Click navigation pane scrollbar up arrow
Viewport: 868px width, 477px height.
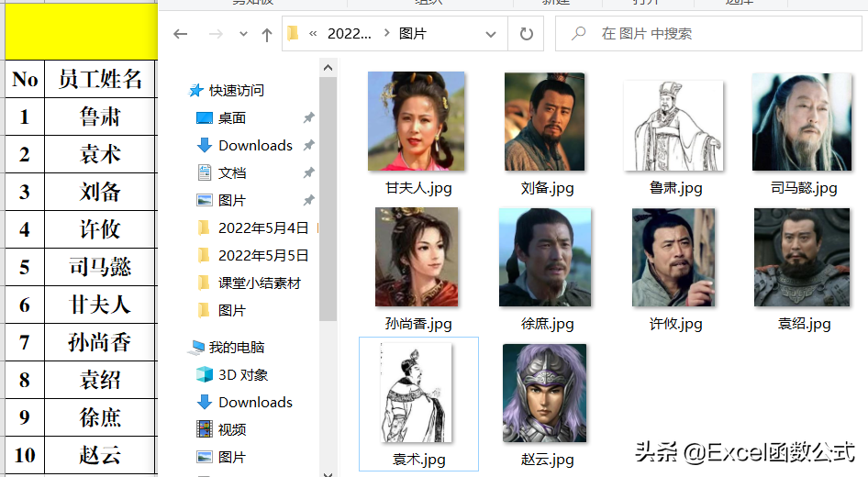coord(328,68)
